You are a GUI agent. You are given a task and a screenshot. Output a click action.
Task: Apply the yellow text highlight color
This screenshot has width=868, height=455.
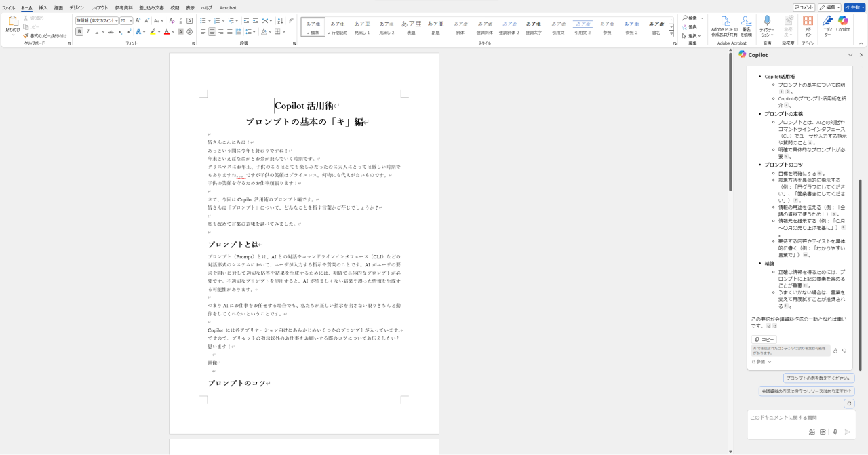(x=153, y=32)
